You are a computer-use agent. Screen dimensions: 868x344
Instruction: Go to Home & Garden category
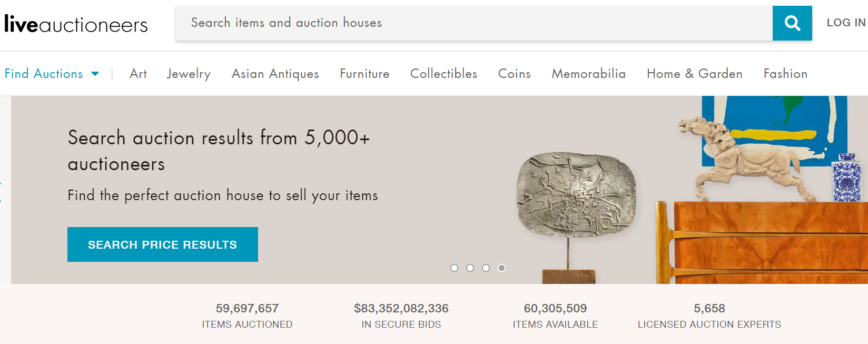click(x=694, y=74)
